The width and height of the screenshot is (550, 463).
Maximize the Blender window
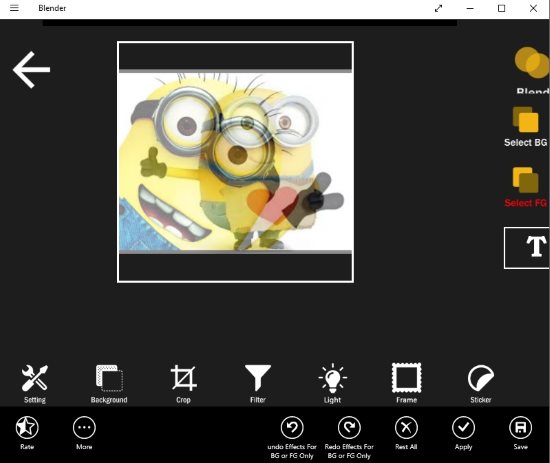502,8
